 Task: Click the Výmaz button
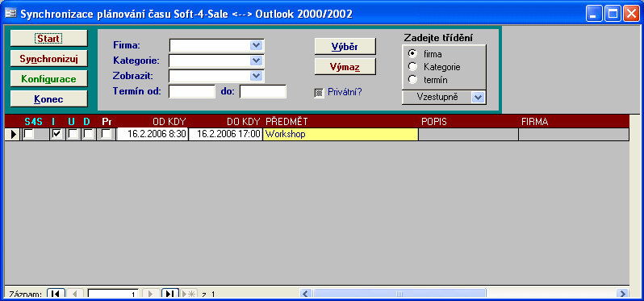[x=345, y=66]
